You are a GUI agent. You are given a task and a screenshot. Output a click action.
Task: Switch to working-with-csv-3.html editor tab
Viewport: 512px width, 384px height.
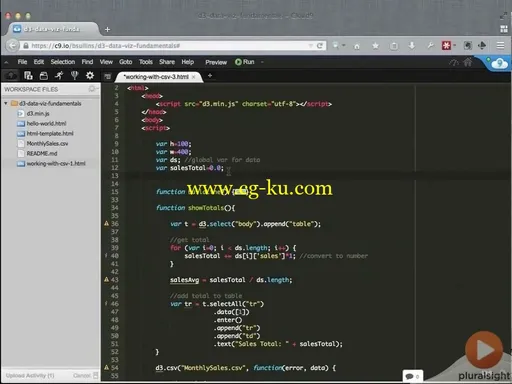(156, 77)
